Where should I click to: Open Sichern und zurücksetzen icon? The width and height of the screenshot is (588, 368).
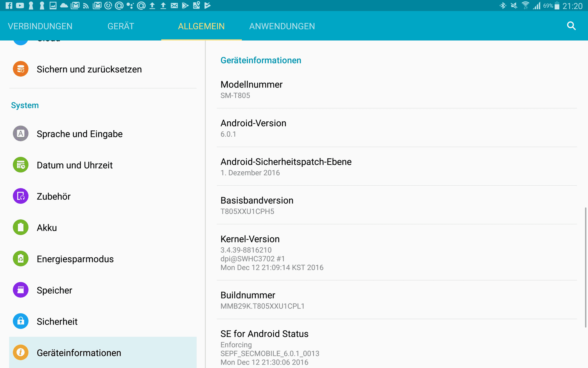click(x=21, y=69)
